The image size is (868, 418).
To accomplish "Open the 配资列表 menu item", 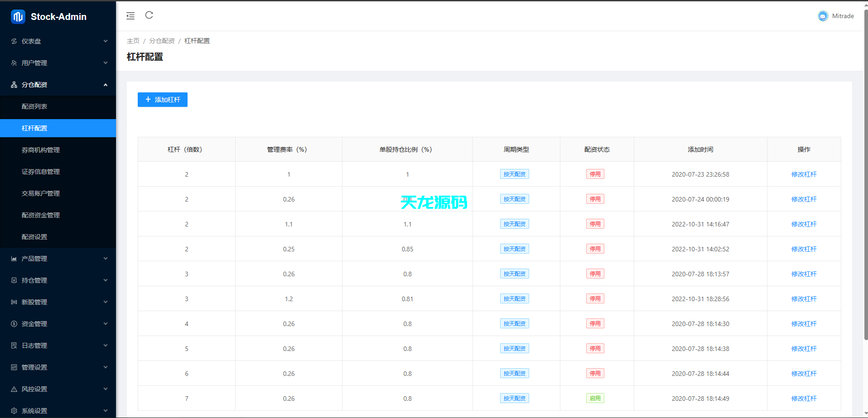I will pyautogui.click(x=34, y=106).
